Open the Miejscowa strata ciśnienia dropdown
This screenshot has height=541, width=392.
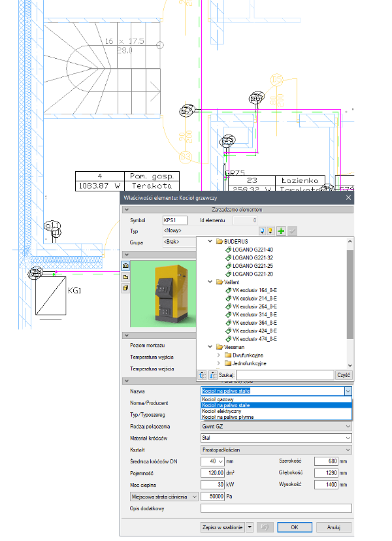[194, 497]
